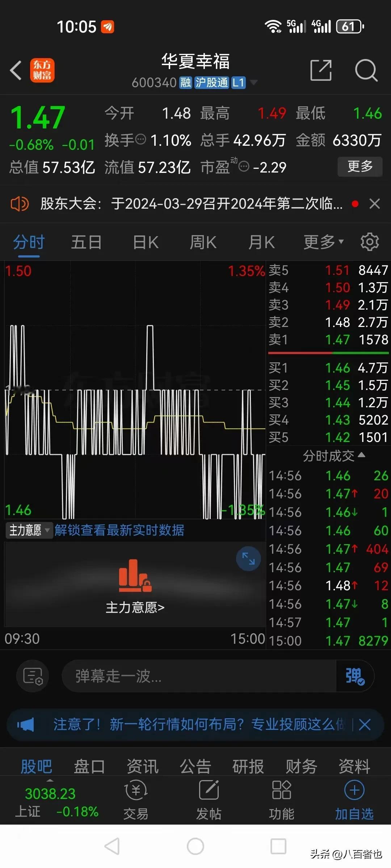The image size is (391, 868).
Task: Select the 股吧 tab
Action: (x=36, y=766)
